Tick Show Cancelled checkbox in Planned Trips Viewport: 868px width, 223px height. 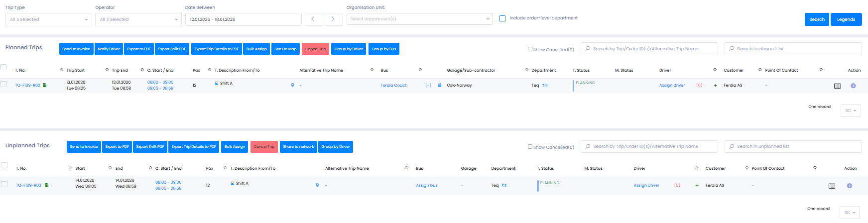tap(530, 49)
